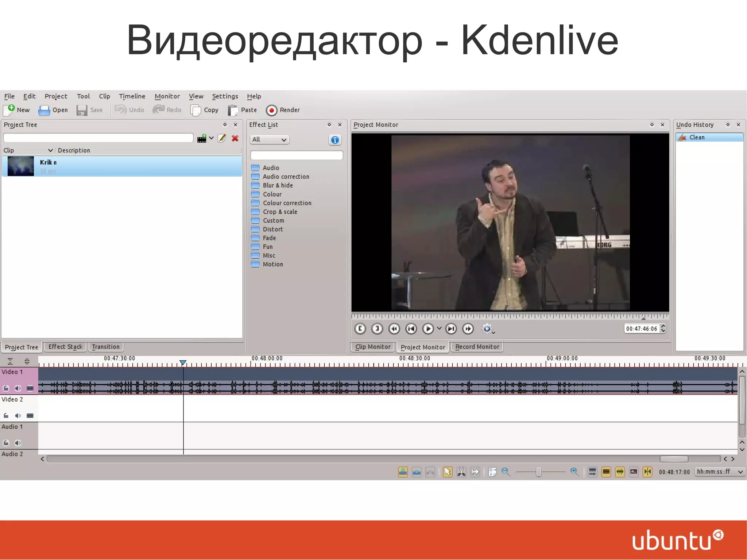The width and height of the screenshot is (747, 560).
Task: Toggle video visibility on Video 1 track
Action: [x=30, y=388]
